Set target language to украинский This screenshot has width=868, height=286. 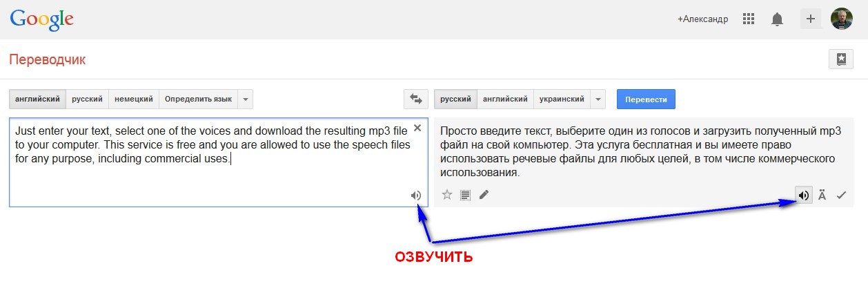(x=562, y=99)
